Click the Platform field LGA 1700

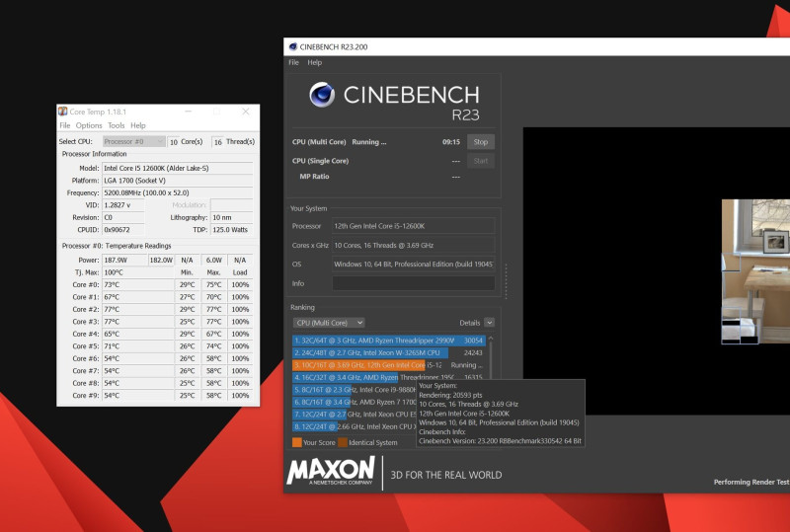point(178,181)
